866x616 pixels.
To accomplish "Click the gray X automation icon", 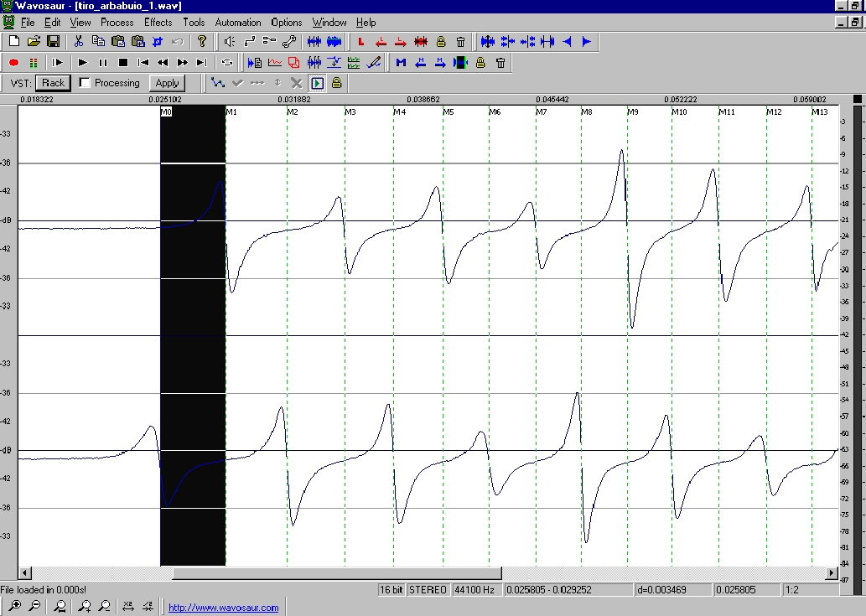I will [297, 83].
